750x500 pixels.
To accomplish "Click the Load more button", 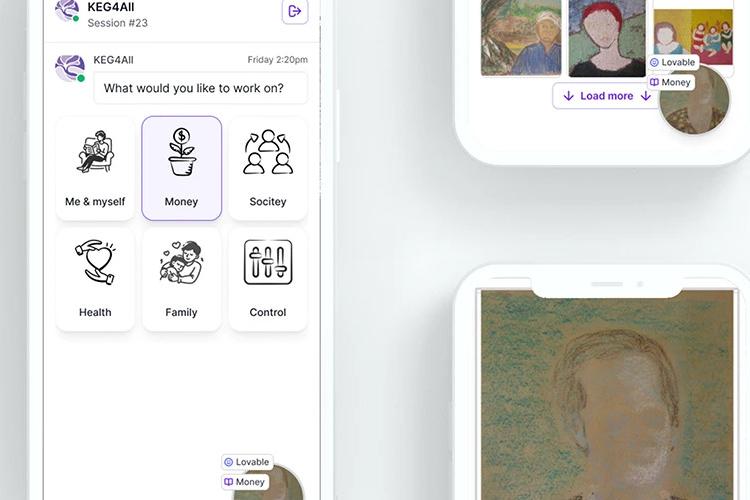I will tap(607, 96).
